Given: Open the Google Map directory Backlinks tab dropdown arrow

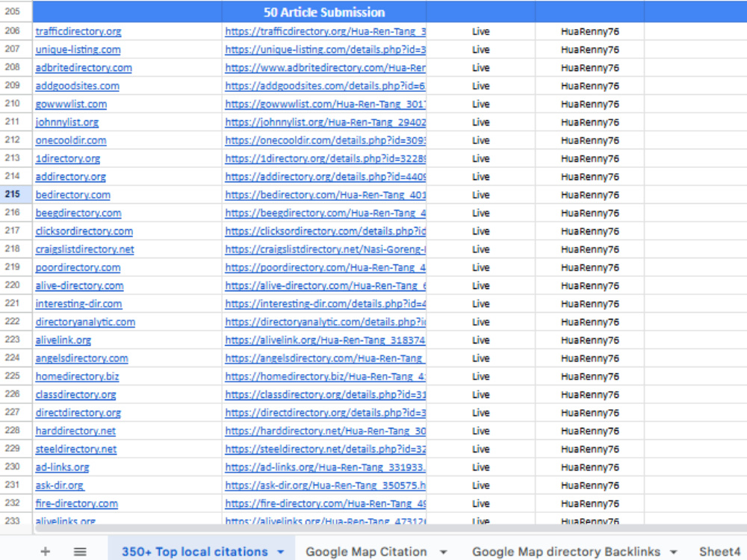Looking at the screenshot, I should click(x=674, y=552).
